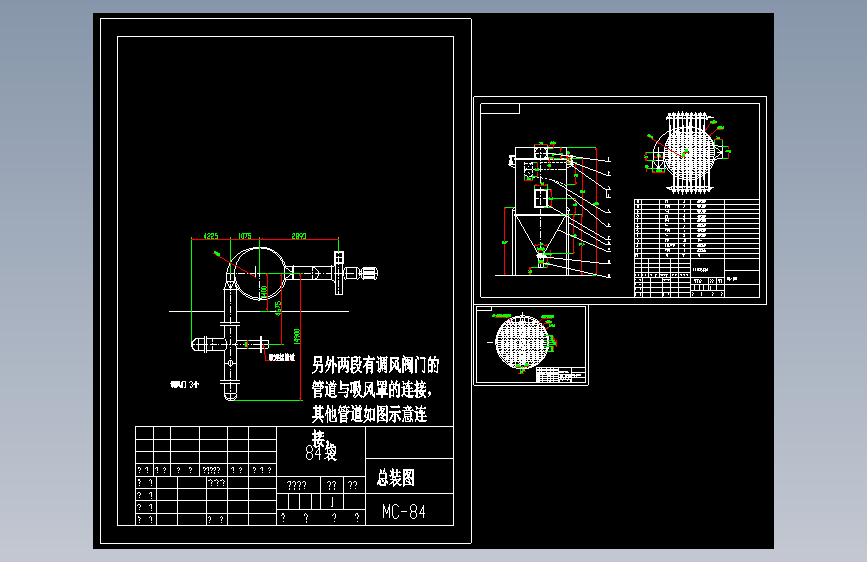
Task: Click the vertical duct cross fitting below ground line
Action: [x=230, y=345]
